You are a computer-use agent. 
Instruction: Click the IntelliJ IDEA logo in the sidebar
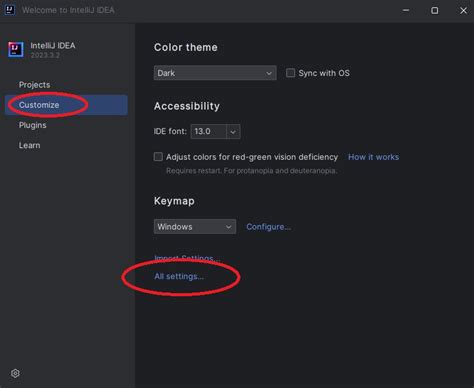click(x=16, y=49)
